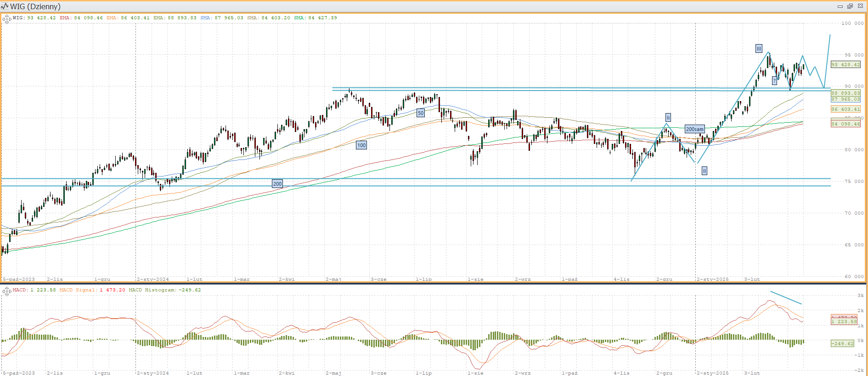The height and width of the screenshot is (376, 868).
Task: Click the MACD histogram value tag -249.62
Action: (843, 343)
